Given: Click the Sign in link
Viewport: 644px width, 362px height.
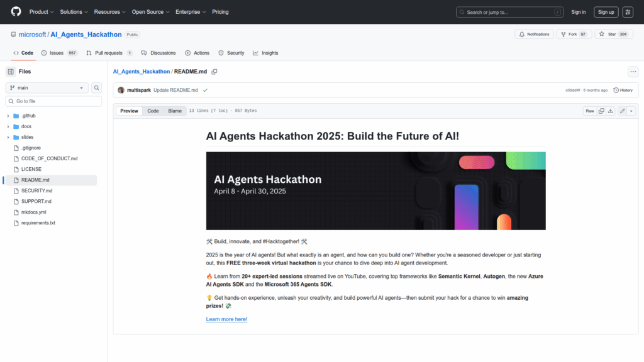Looking at the screenshot, I should pyautogui.click(x=579, y=12).
